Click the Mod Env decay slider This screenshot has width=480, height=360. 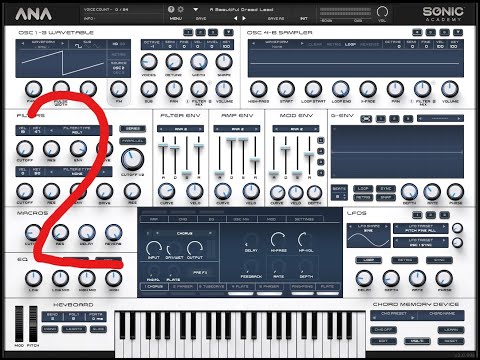point(285,148)
